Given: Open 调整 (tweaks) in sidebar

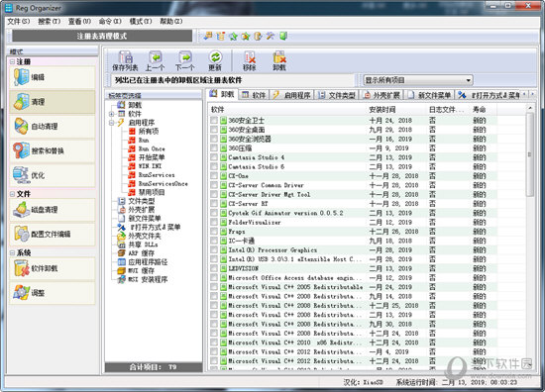Looking at the screenshot, I should coord(53,293).
